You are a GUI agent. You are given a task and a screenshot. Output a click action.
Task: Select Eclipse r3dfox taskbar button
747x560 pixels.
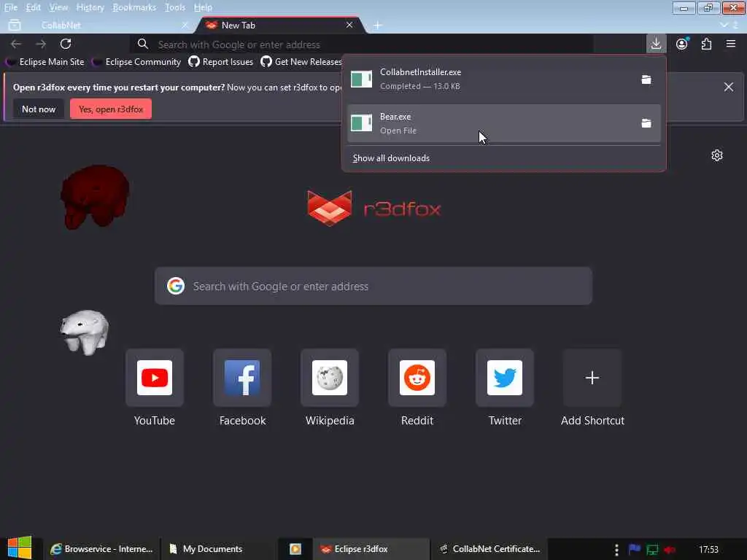click(x=371, y=549)
